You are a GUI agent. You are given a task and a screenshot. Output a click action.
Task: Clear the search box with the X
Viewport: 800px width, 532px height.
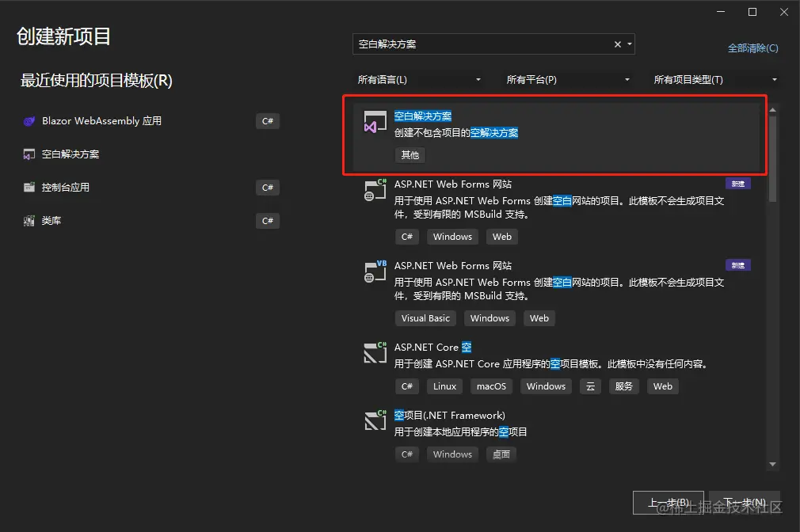[x=617, y=44]
